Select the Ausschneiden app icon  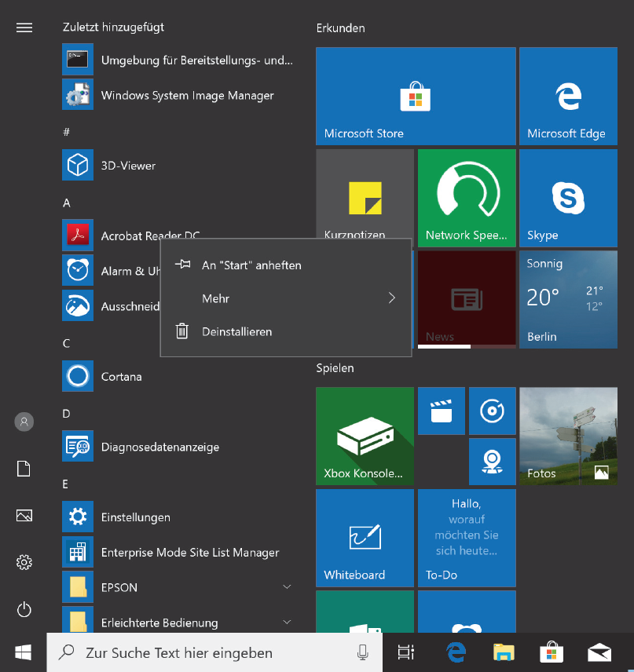click(78, 305)
